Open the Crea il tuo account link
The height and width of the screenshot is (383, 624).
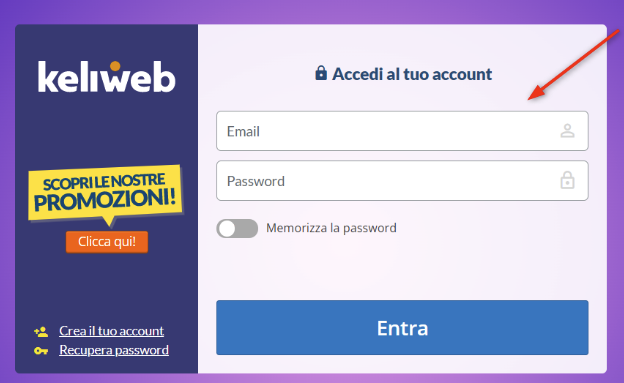tap(111, 331)
